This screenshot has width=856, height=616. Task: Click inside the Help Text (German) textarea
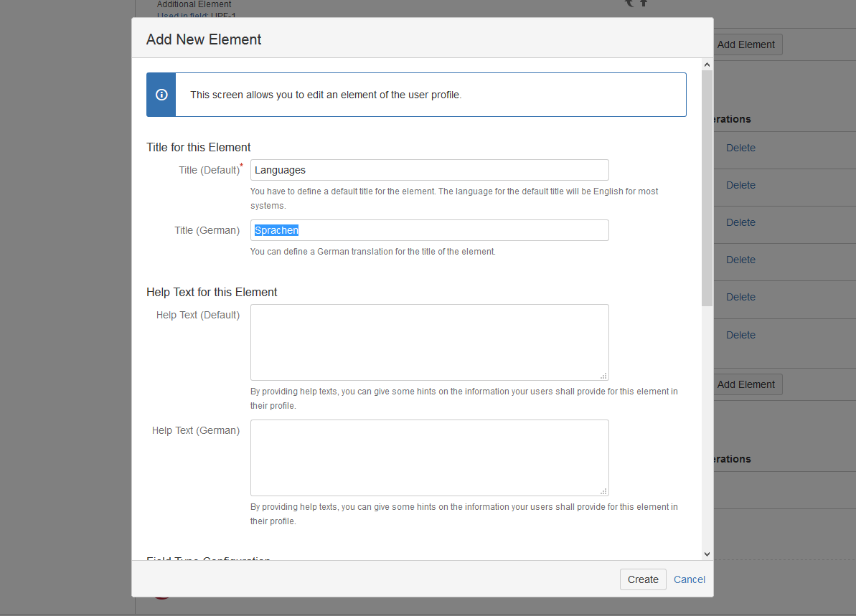pyautogui.click(x=429, y=457)
